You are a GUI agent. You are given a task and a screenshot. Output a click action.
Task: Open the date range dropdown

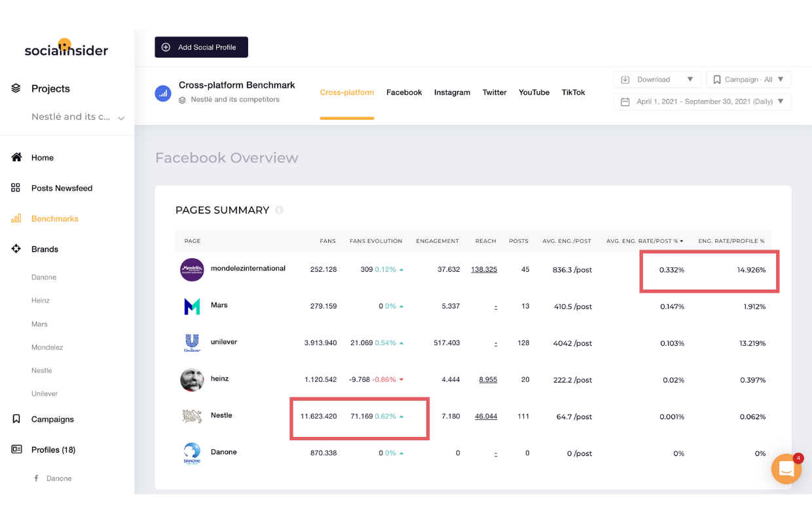click(x=702, y=102)
